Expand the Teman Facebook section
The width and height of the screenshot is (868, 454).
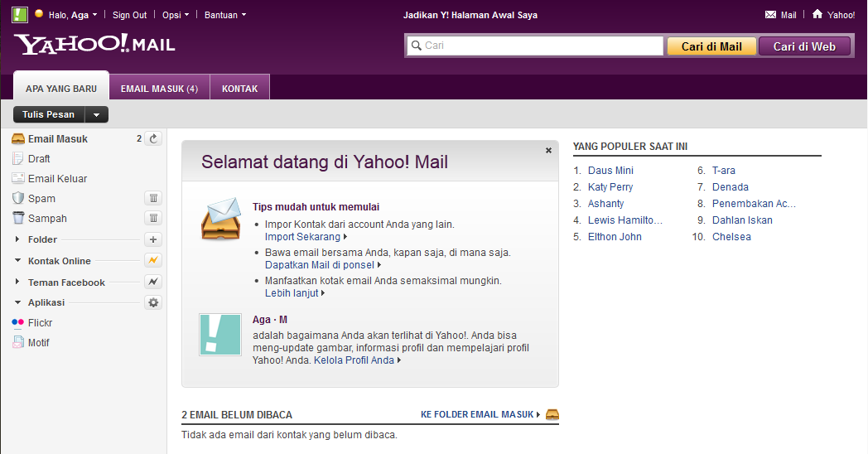pyautogui.click(x=17, y=282)
